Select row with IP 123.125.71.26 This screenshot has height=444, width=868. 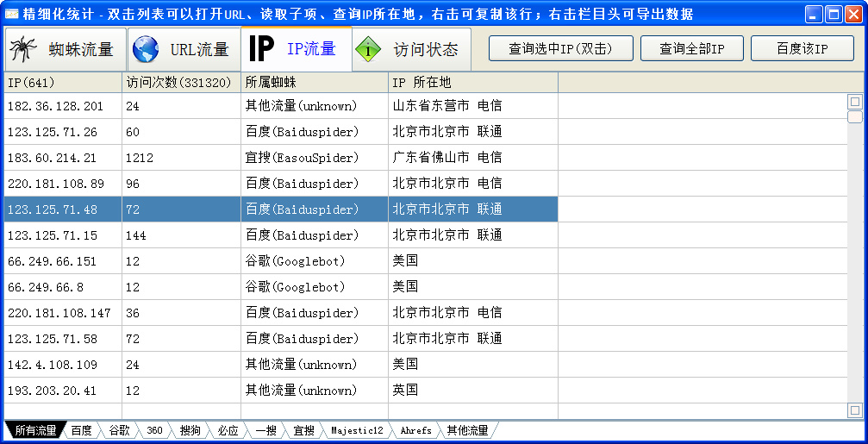(281, 132)
